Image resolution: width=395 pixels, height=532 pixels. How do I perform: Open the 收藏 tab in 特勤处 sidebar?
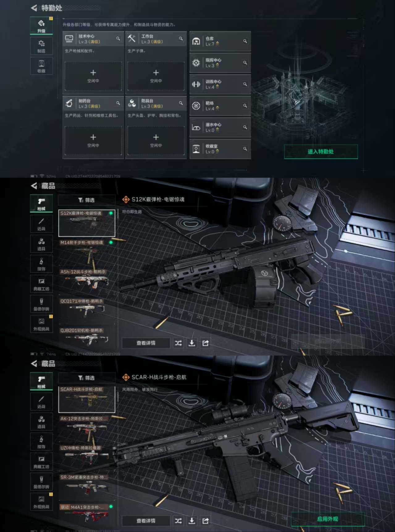pos(41,66)
